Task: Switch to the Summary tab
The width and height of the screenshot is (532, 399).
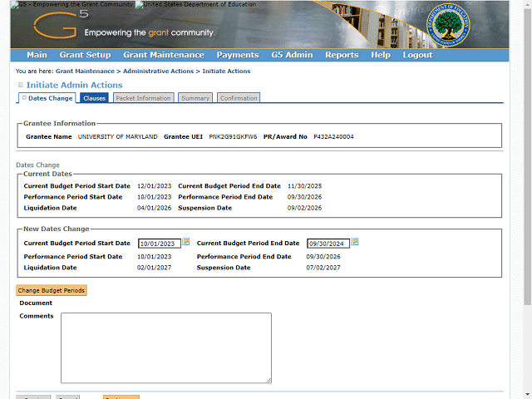Action: tap(195, 98)
